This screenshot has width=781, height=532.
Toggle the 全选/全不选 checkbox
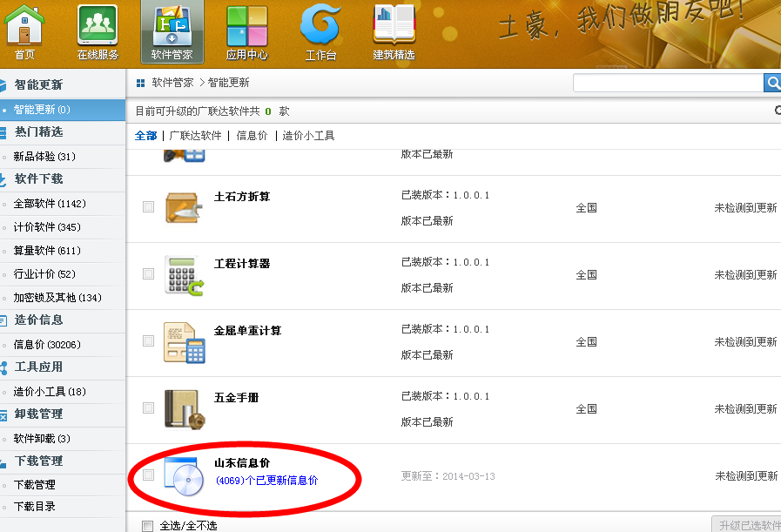tap(147, 526)
